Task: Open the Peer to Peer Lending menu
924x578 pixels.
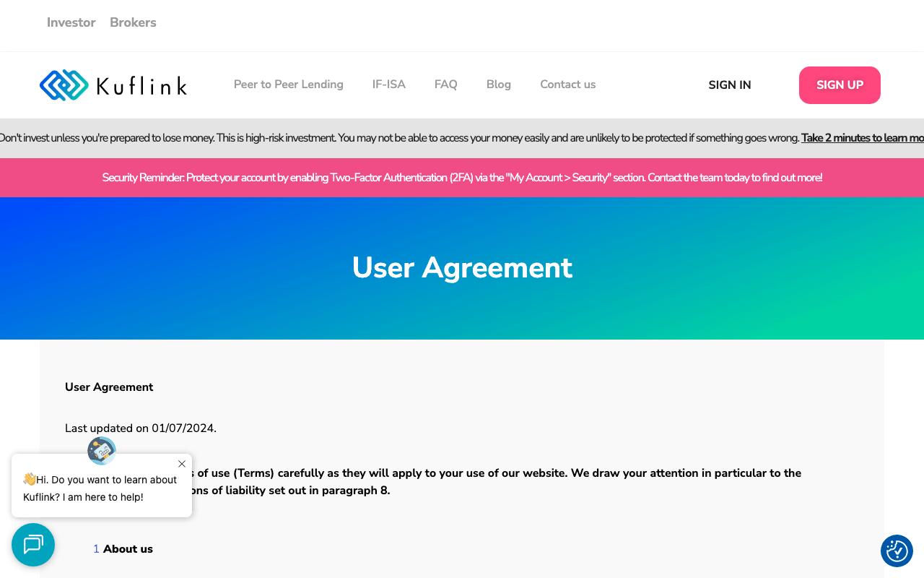Action: (x=288, y=85)
